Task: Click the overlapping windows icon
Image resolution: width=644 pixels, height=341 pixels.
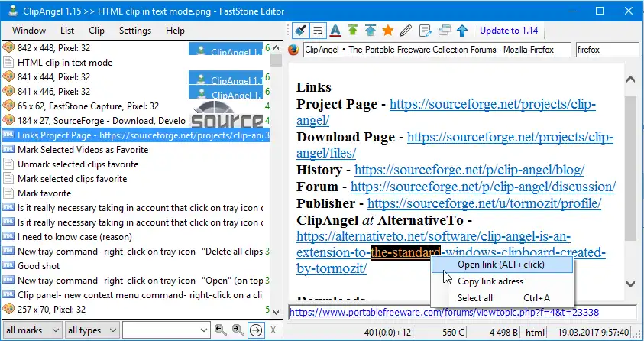Action: click(444, 31)
